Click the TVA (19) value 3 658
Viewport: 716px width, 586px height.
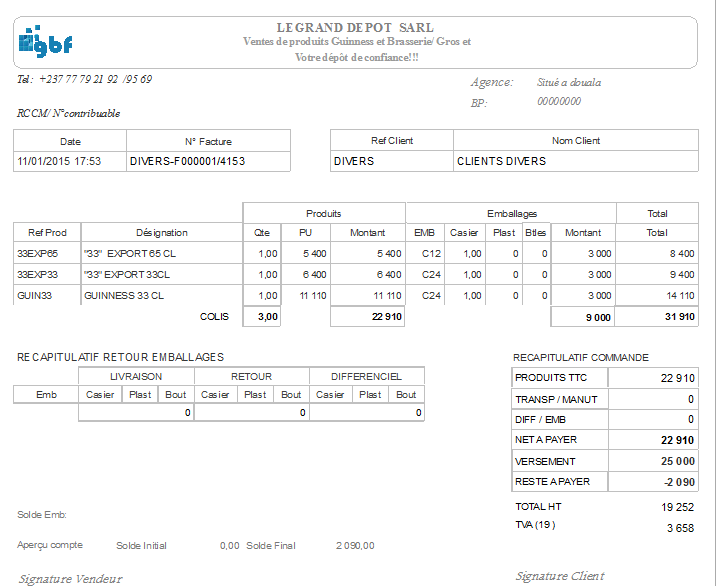tap(679, 528)
